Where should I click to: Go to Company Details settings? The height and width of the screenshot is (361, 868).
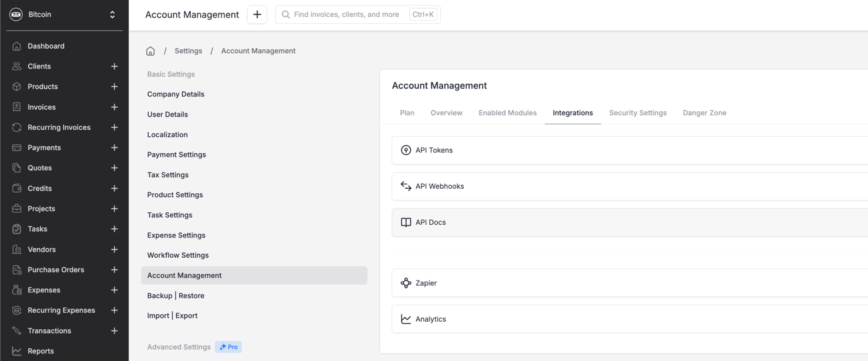point(176,94)
